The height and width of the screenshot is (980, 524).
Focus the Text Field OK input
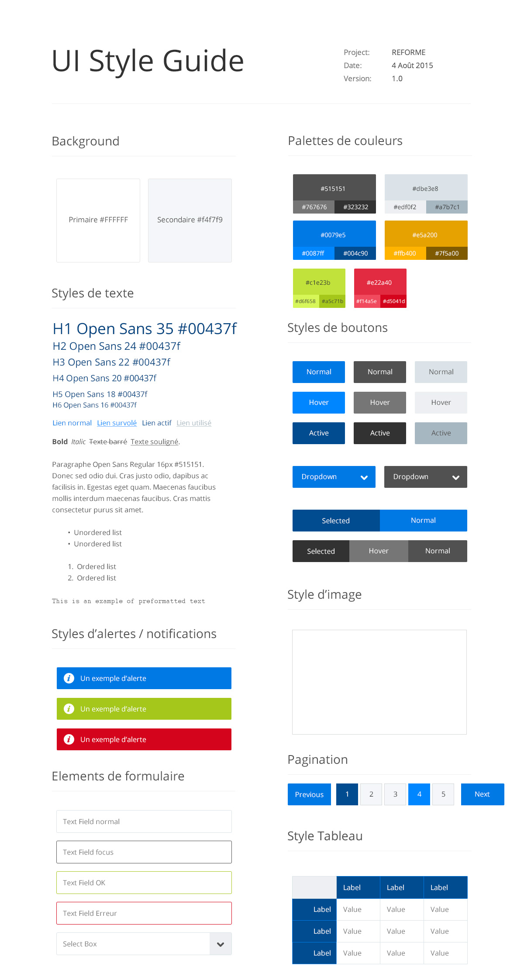tap(144, 883)
